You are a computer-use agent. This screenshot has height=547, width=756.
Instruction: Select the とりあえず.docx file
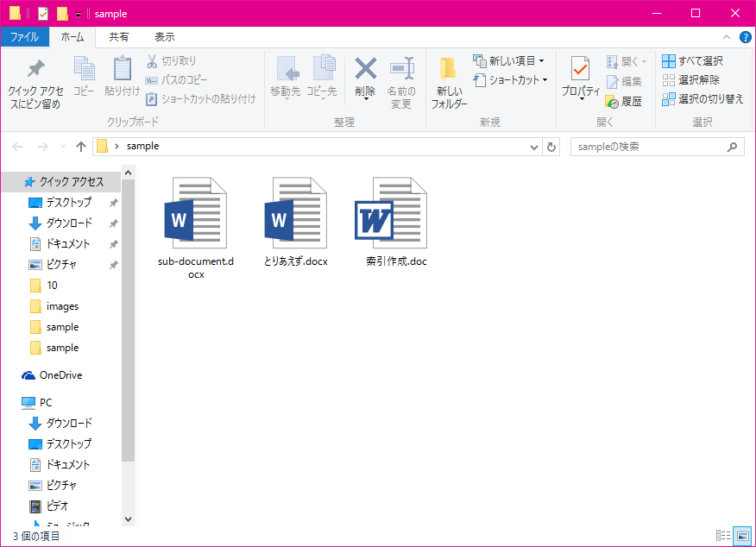coord(295,223)
